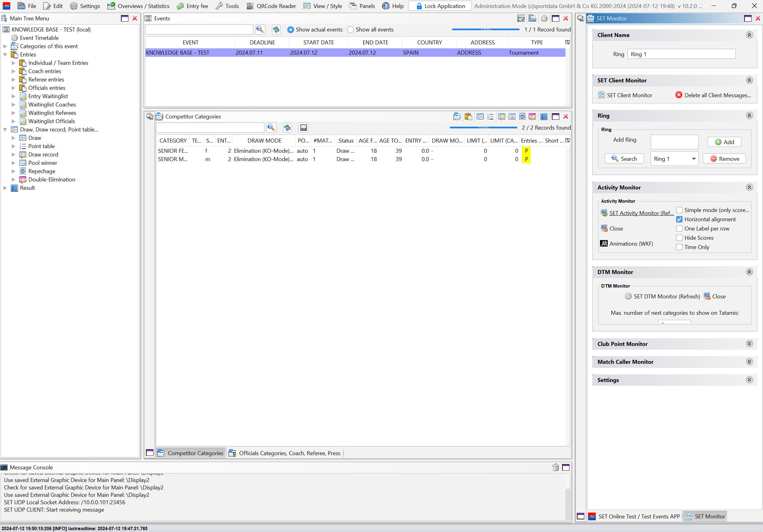The width and height of the screenshot is (763, 532).
Task: Click the refresh icon in Events panel
Action: [x=276, y=30]
